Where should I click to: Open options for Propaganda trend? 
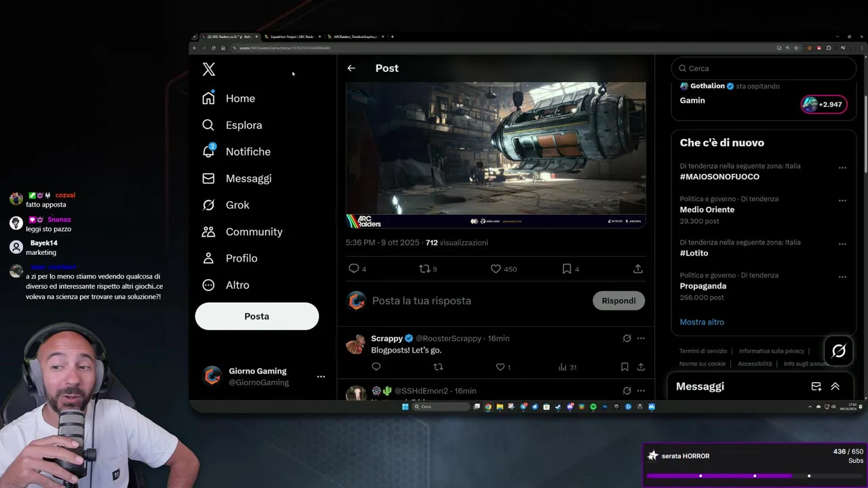tap(842, 277)
